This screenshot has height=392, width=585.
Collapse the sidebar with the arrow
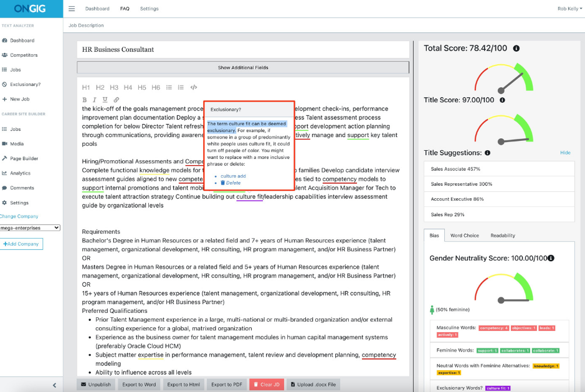pyautogui.click(x=54, y=385)
